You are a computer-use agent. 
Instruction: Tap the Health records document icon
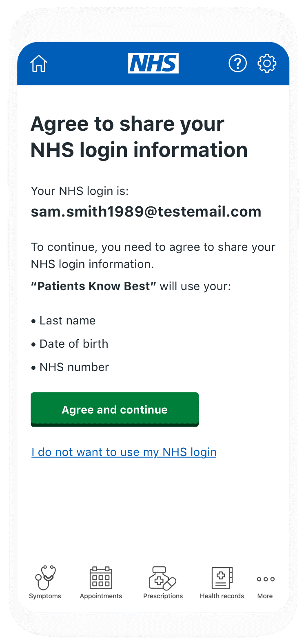point(222,578)
